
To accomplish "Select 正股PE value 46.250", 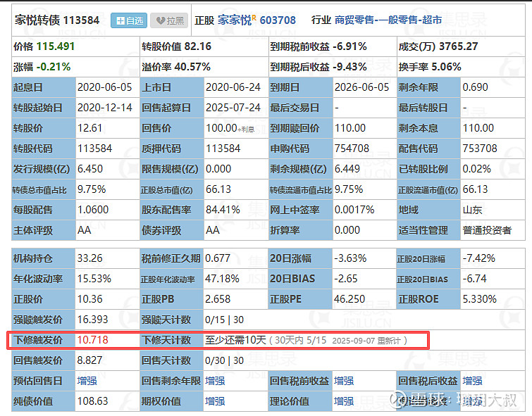I will pos(349,298).
